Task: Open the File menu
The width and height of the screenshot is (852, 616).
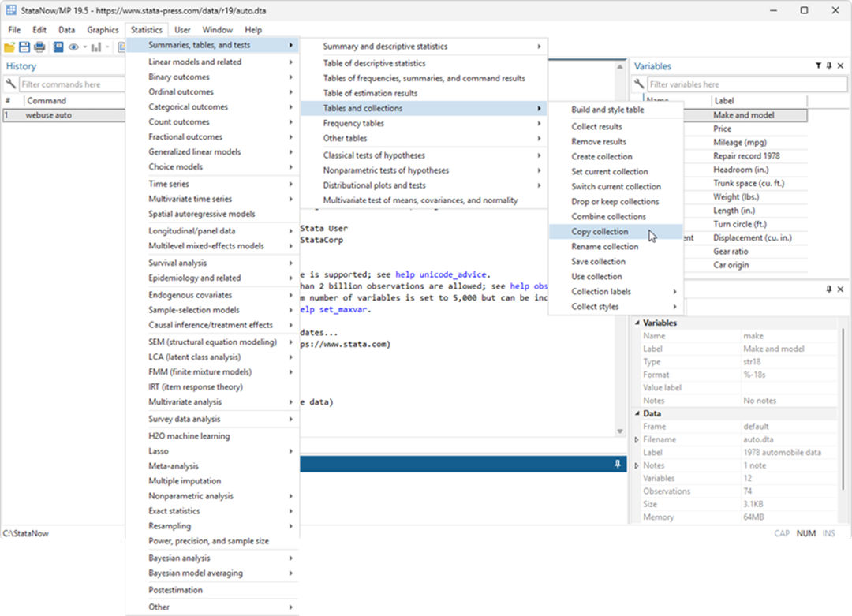Action: (14, 30)
